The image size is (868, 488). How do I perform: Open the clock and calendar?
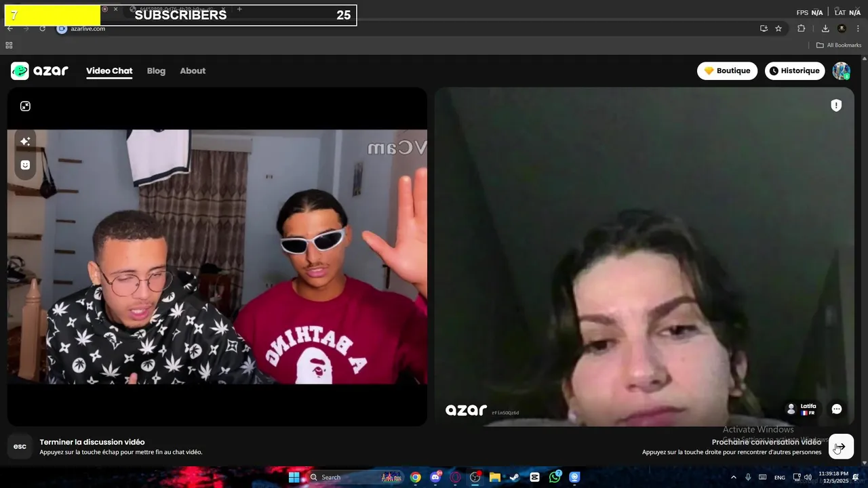(x=833, y=477)
